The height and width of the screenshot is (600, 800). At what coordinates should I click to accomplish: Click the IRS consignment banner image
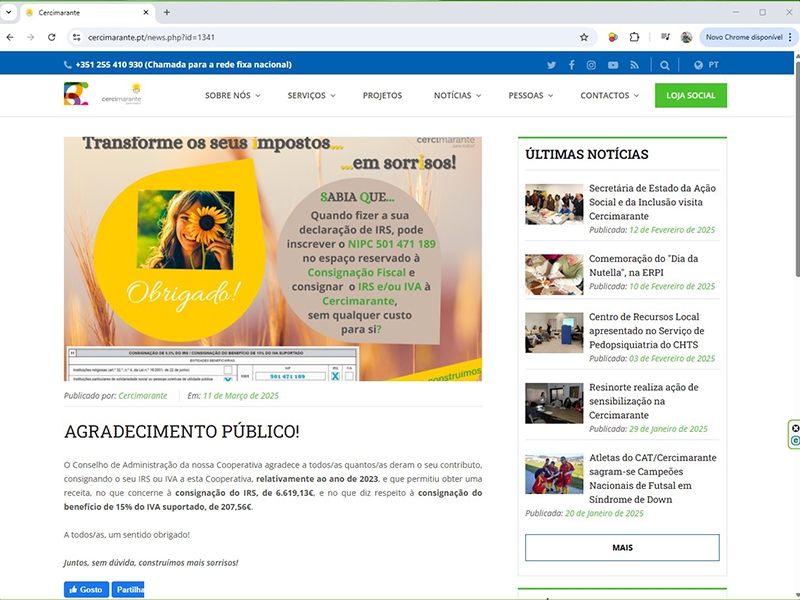[x=273, y=259]
